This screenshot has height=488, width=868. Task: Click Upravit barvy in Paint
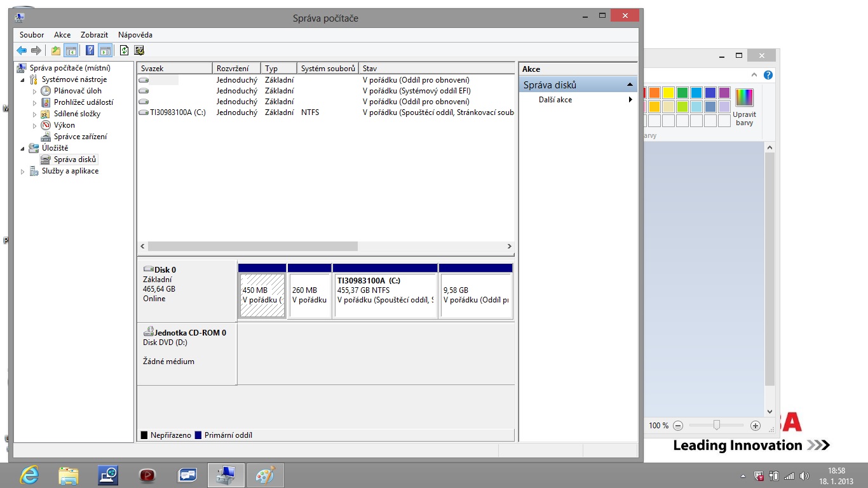click(744, 105)
